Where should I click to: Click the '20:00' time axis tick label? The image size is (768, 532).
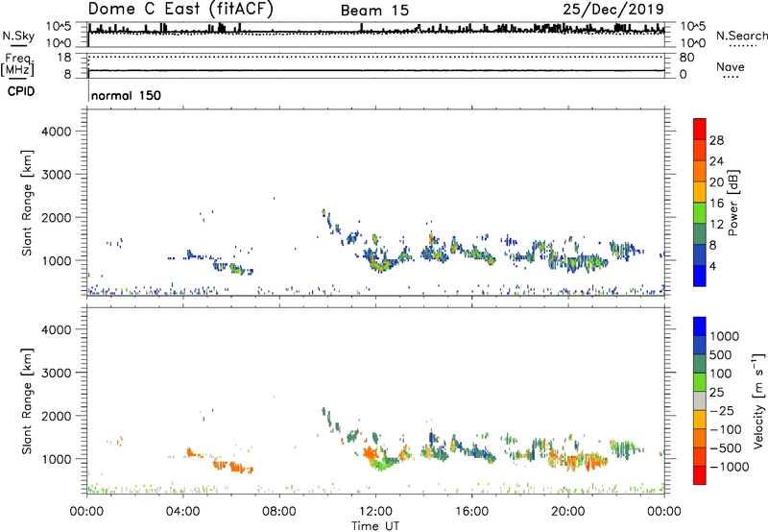tap(567, 512)
